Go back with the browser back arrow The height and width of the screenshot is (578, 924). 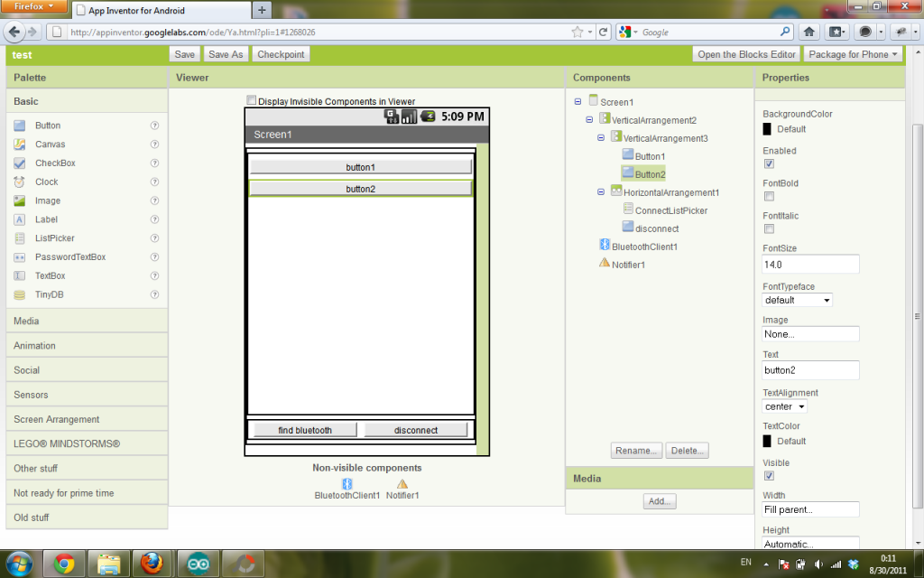point(14,32)
